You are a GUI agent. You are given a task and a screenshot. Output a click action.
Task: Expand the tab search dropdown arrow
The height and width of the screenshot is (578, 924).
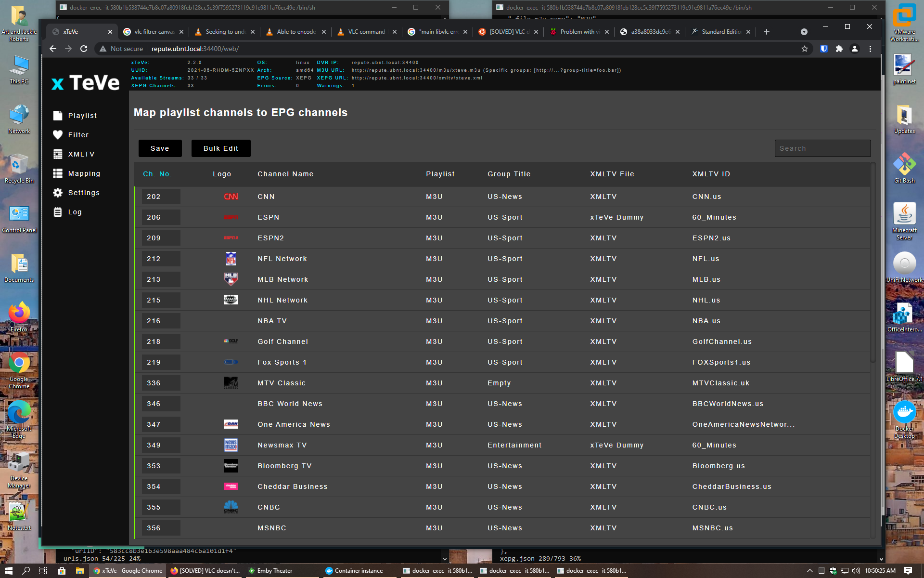[x=804, y=32]
